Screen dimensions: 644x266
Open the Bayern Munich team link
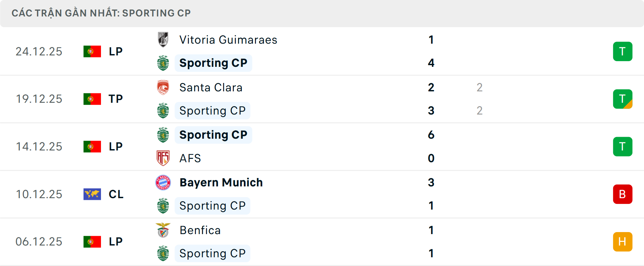221,183
